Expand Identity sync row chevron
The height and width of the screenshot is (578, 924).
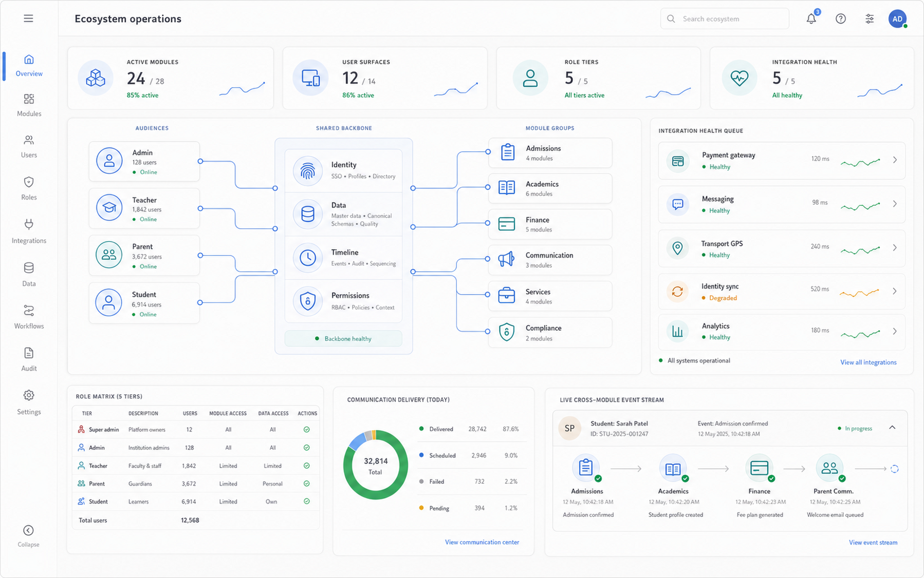click(x=895, y=291)
